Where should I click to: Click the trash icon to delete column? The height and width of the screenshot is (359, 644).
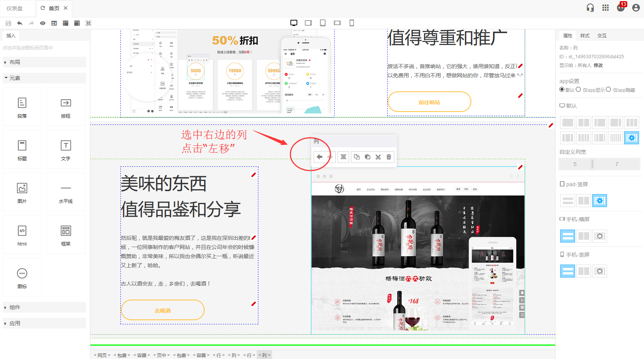pos(389,157)
